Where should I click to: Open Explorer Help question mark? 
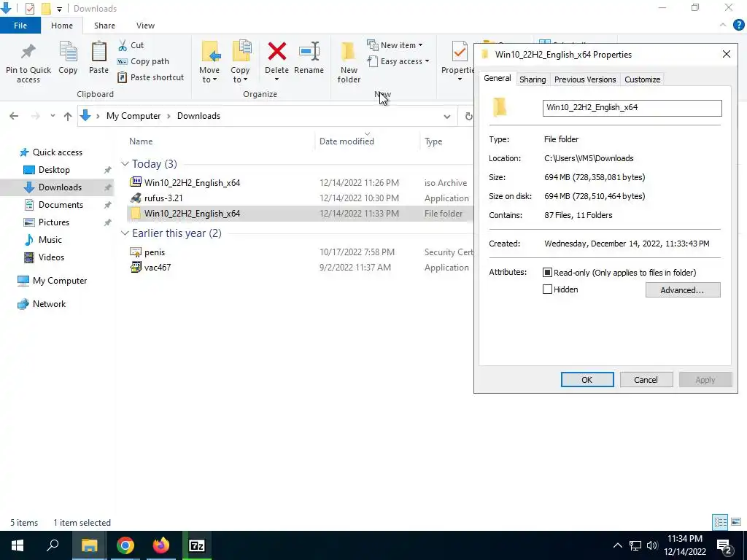[738, 26]
